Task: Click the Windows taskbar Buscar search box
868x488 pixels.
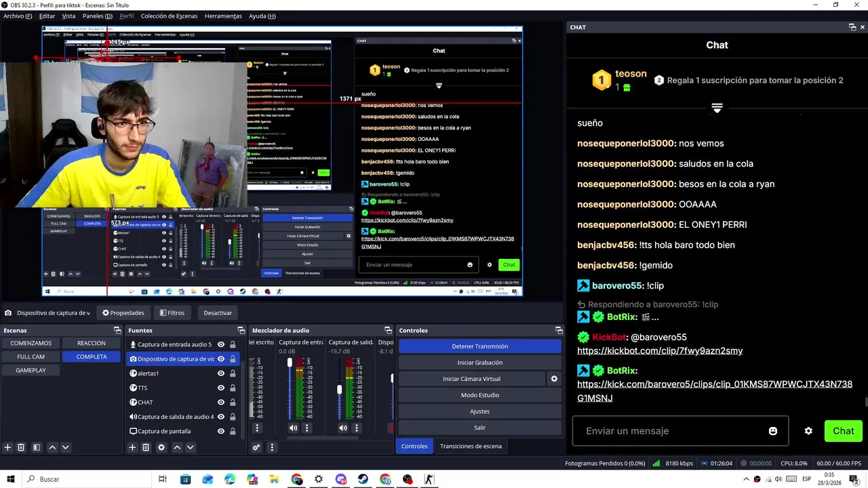Action: [x=88, y=479]
